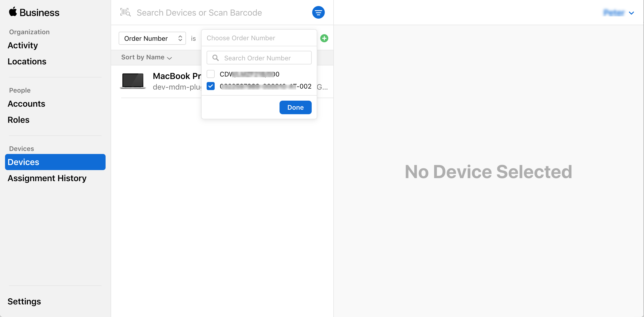Check the CDV order number checkbox

(x=210, y=74)
